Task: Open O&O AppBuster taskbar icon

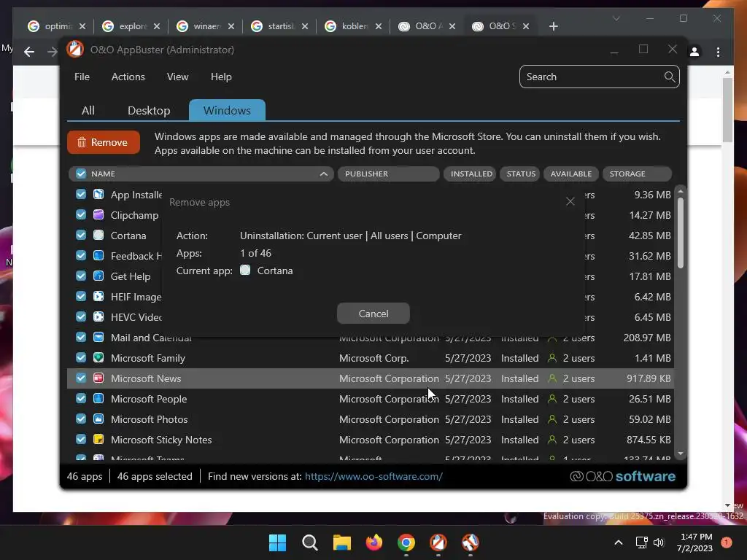Action: click(438, 542)
